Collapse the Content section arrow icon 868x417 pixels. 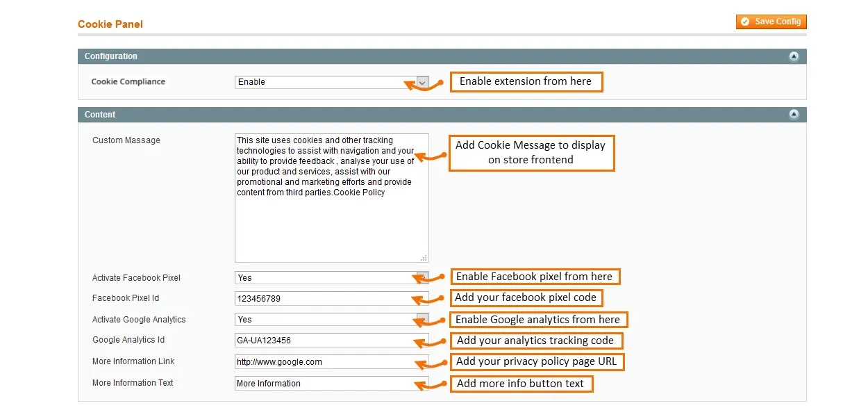tap(794, 115)
